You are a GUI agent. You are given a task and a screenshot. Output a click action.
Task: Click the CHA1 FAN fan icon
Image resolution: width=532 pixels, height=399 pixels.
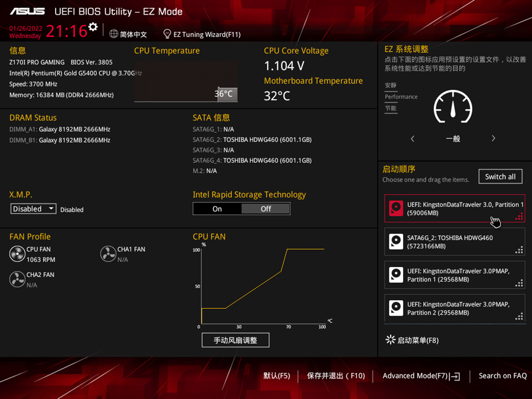point(108,254)
